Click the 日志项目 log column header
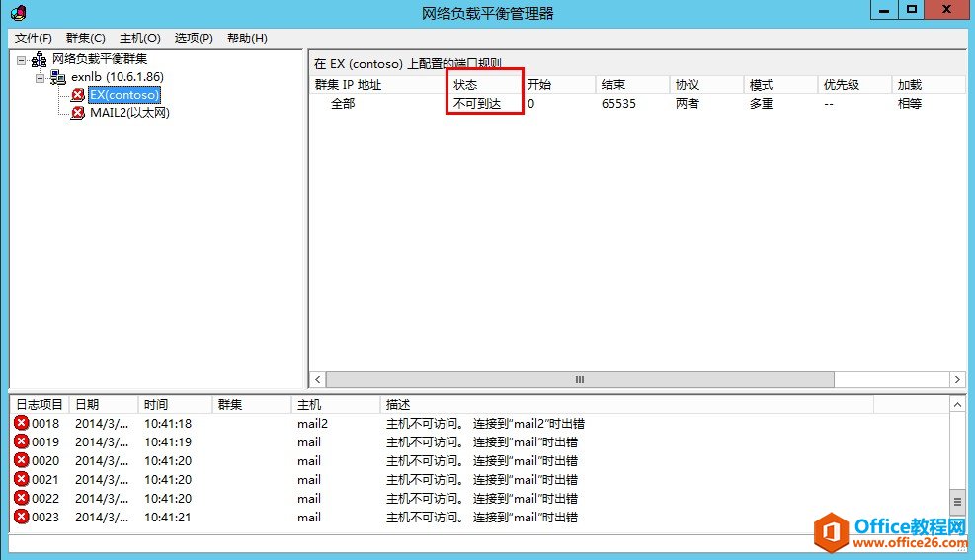Viewport: 975px width, 560px height. (40, 405)
